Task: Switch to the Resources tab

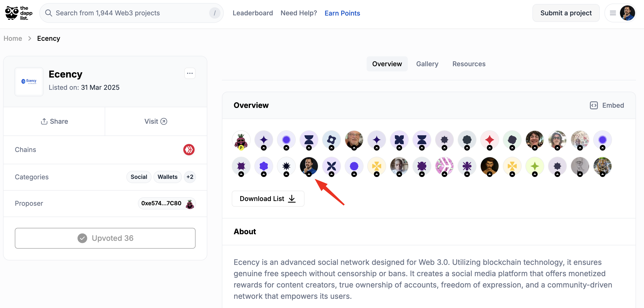Action: (469, 64)
